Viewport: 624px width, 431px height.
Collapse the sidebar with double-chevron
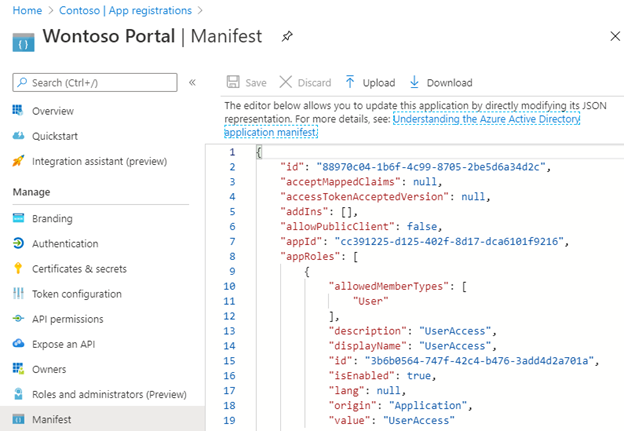click(x=192, y=82)
